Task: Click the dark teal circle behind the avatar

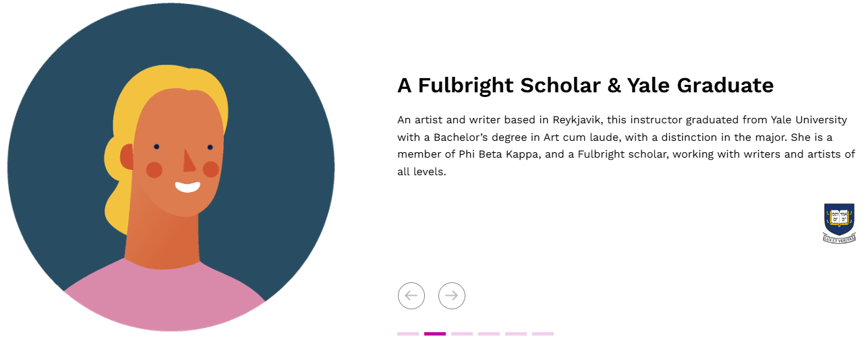Action: [61, 135]
